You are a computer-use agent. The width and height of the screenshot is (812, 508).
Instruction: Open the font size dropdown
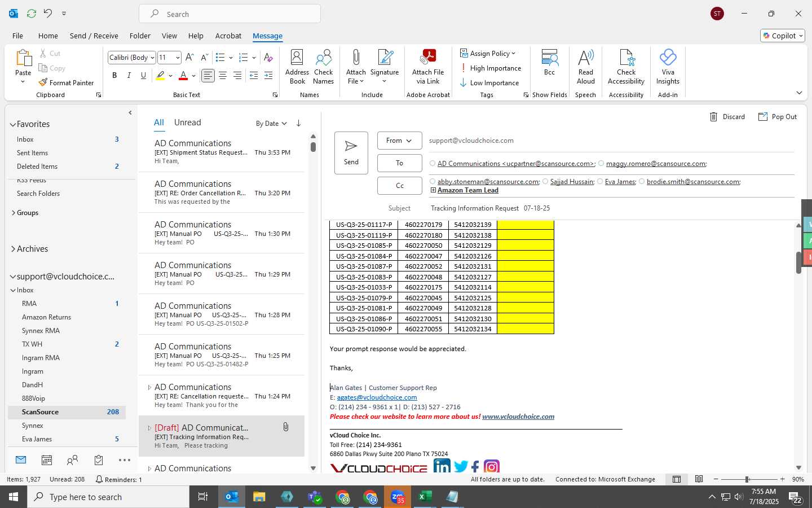178,58
